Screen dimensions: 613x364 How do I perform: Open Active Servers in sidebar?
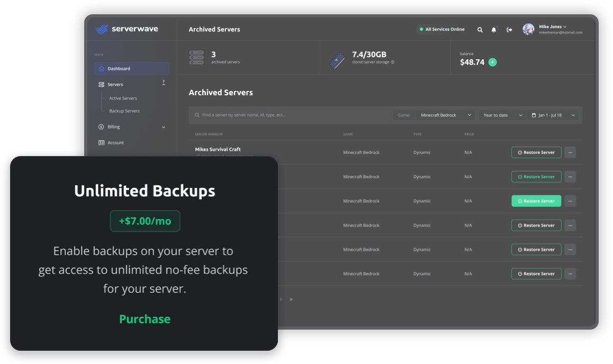point(123,98)
